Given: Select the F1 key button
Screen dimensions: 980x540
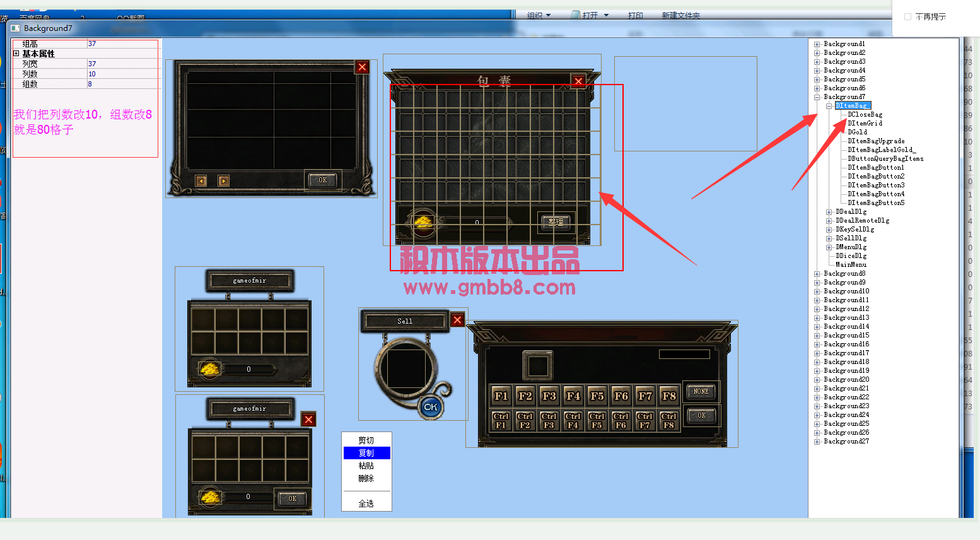Looking at the screenshot, I should click(501, 396).
